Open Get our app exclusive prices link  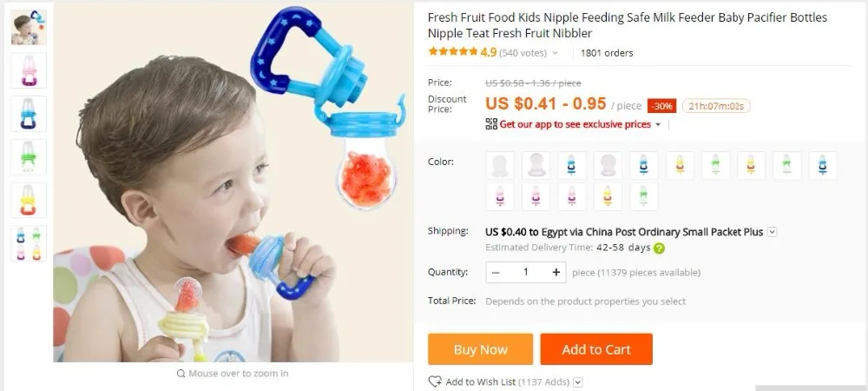(x=575, y=124)
